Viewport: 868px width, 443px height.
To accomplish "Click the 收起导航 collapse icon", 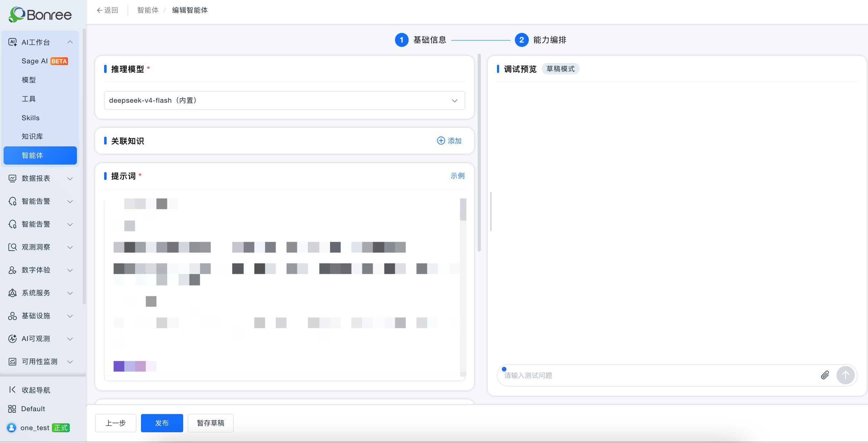I will click(12, 390).
